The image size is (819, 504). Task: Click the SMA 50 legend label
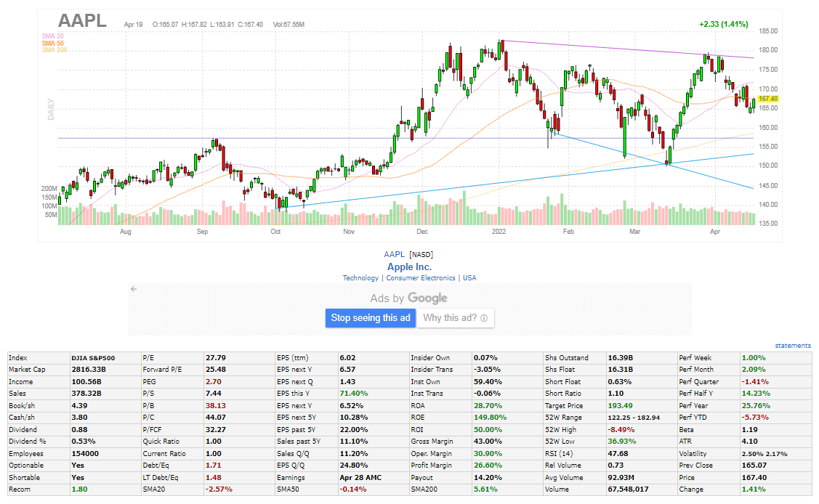tap(53, 44)
